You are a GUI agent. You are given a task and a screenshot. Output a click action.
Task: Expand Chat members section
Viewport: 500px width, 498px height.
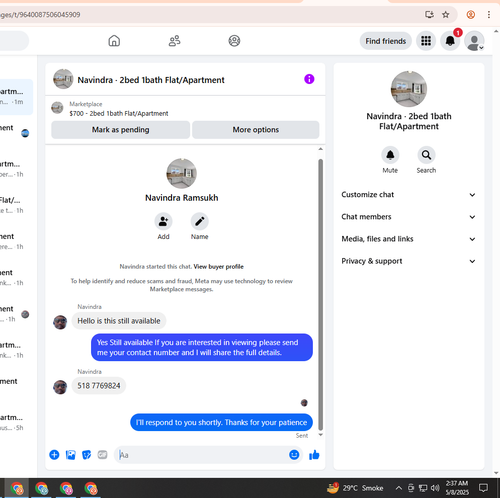[409, 217]
